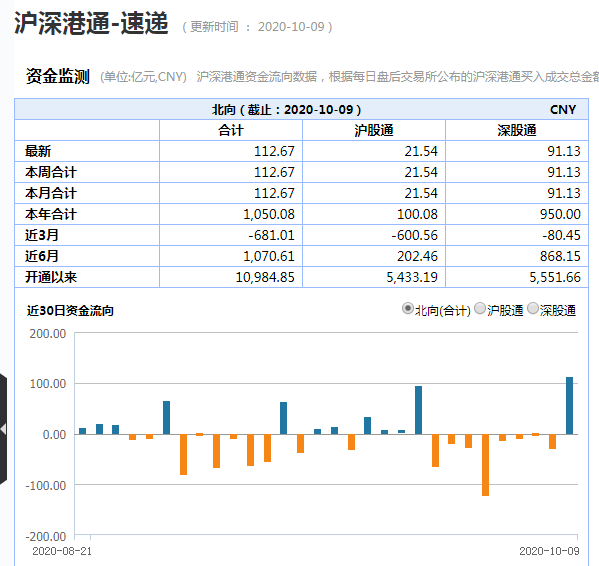
Task: Click the 近30日资金流向 chart title
Action: coord(70,310)
